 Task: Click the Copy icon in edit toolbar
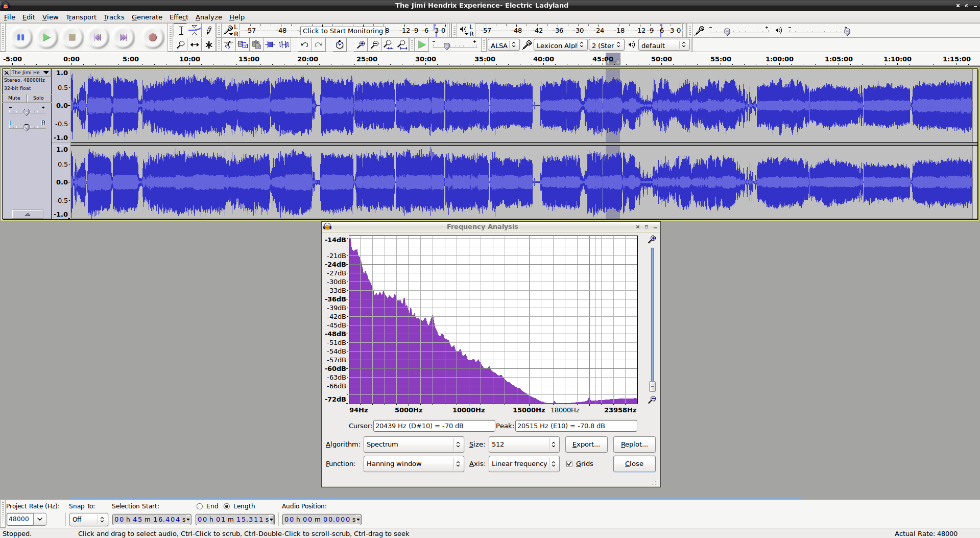point(243,45)
